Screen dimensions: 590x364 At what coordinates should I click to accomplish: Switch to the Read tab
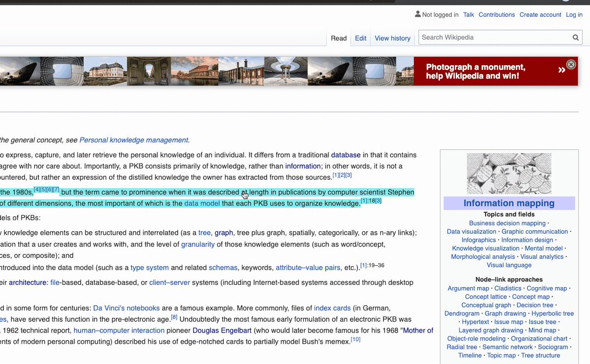[x=339, y=38]
